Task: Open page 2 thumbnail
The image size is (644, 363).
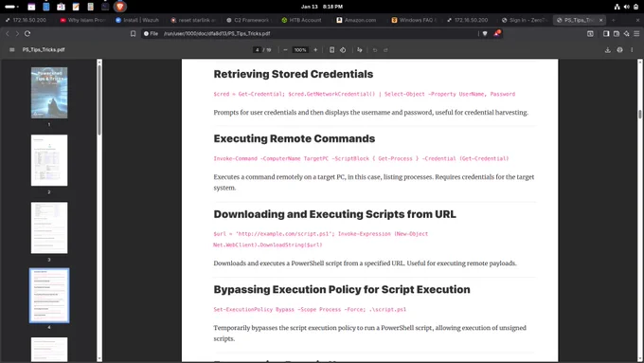Action: click(49, 160)
